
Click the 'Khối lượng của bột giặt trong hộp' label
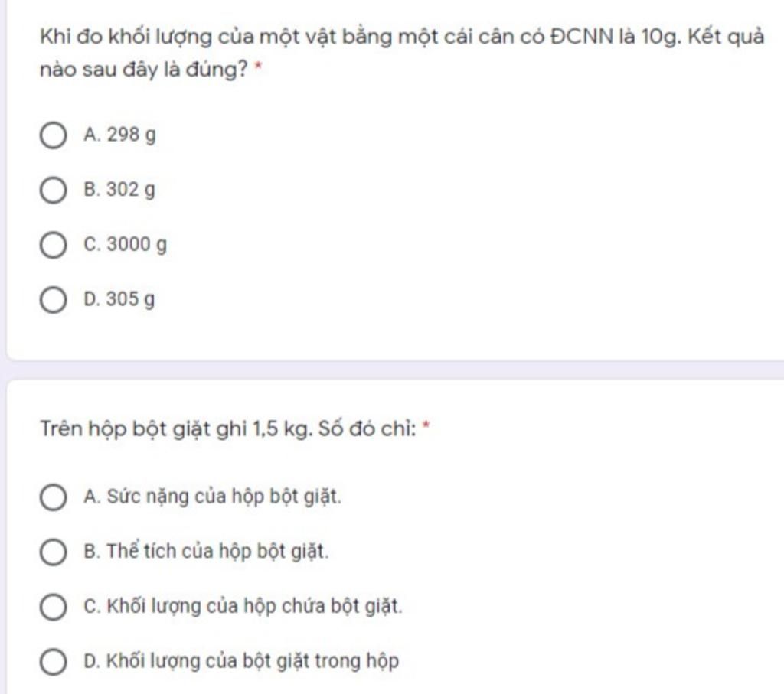pyautogui.click(x=253, y=662)
